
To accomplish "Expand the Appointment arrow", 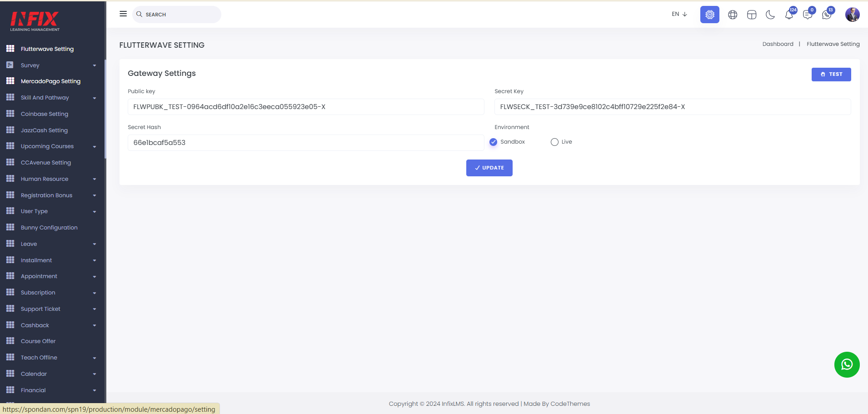I will [95, 276].
